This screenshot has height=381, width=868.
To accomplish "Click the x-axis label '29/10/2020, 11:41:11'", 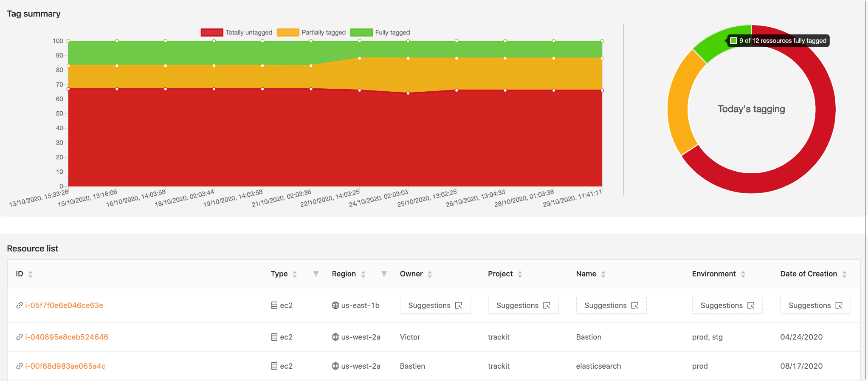I will tap(572, 198).
